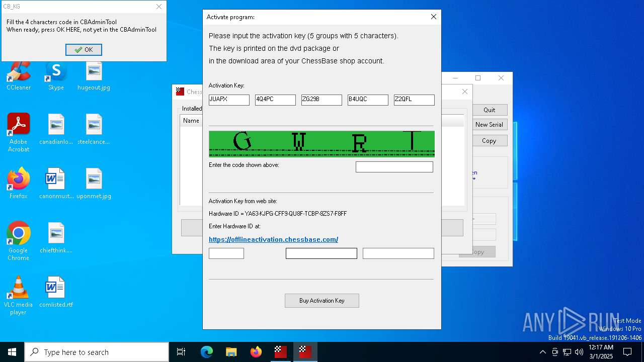Select Hardware ID text line

click(x=278, y=214)
